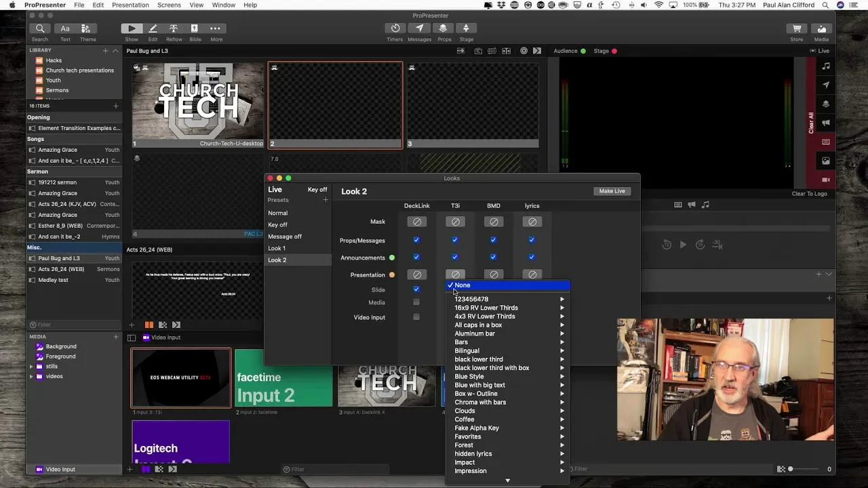Expand the stills media folder
This screenshot has width=868, height=488.
tap(31, 367)
